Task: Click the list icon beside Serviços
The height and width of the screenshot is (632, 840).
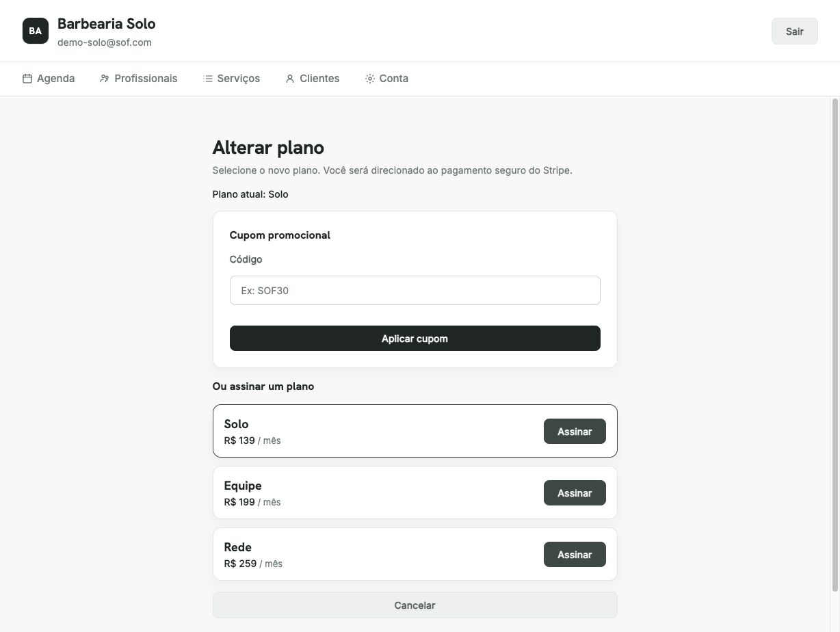Action: click(x=208, y=79)
